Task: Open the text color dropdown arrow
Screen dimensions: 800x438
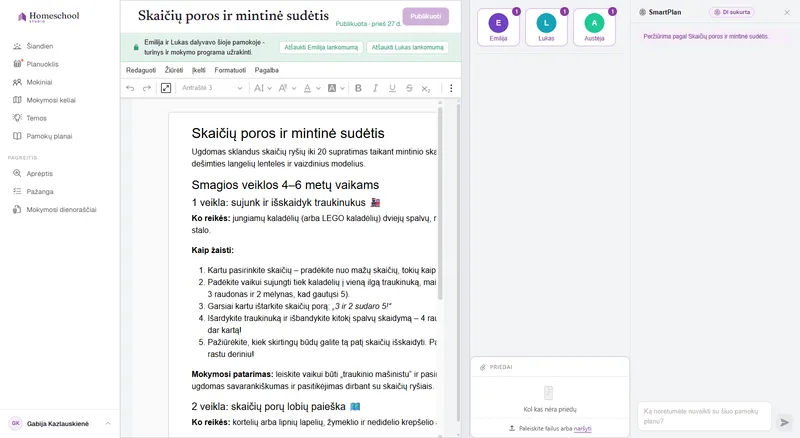Action: click(x=318, y=88)
